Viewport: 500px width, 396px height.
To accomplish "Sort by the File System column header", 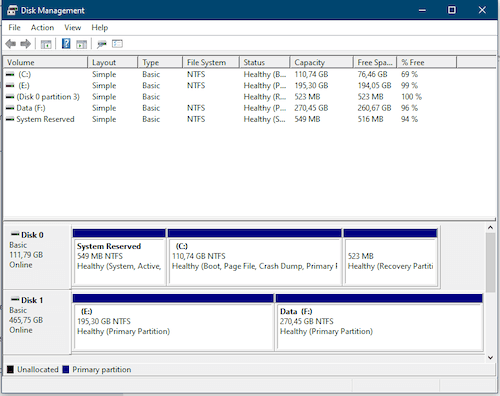I will (211, 62).
